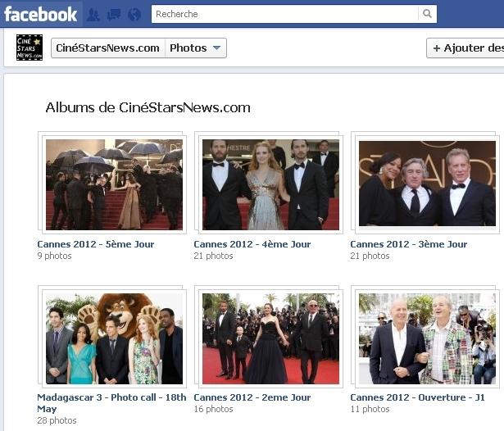
Task: Open Cannes 2012 - 2eme Jour thumbnail
Action: point(270,338)
